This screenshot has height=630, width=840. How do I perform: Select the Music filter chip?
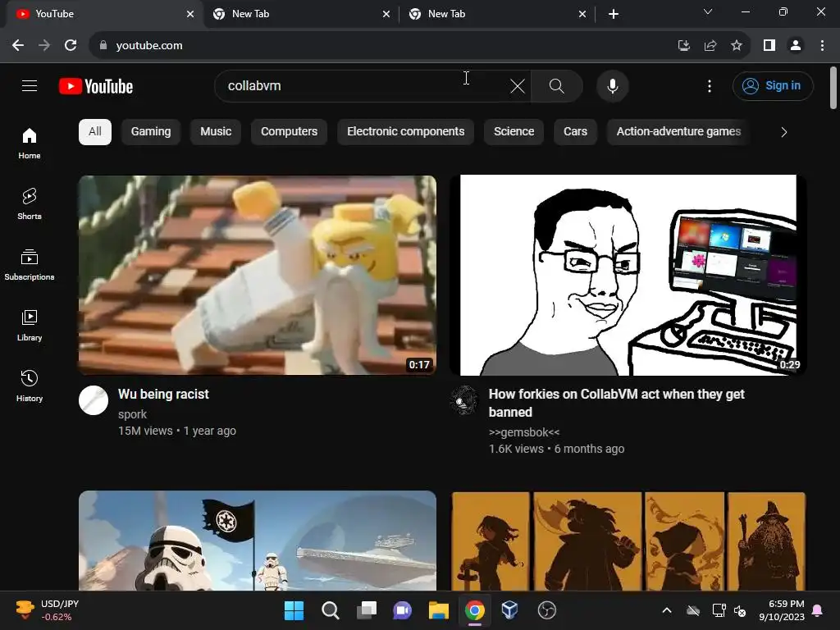click(216, 132)
